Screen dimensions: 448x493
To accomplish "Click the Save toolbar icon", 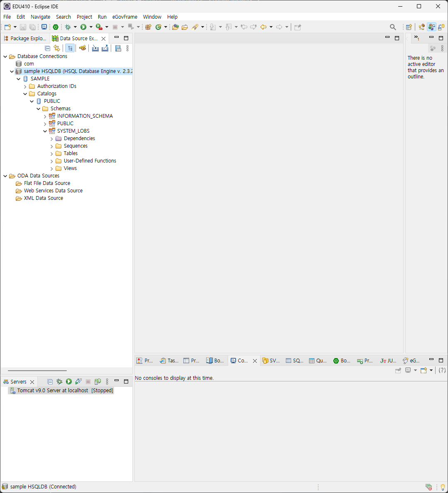I will pos(23,27).
